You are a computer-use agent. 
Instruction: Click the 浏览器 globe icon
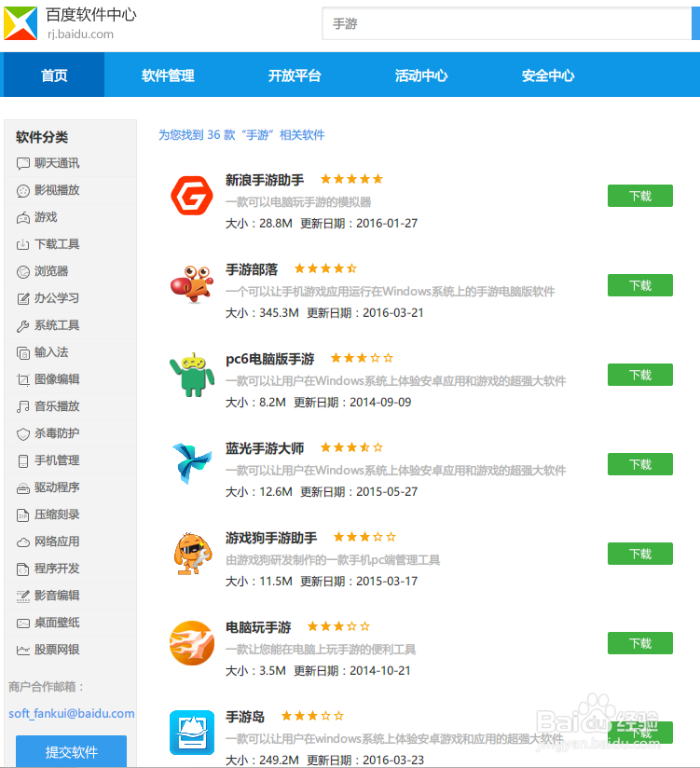(x=23, y=272)
